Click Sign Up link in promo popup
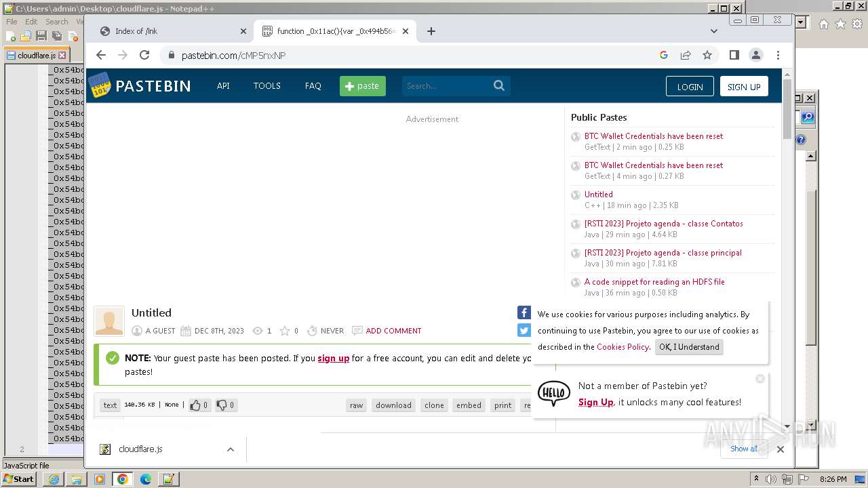 (595, 402)
